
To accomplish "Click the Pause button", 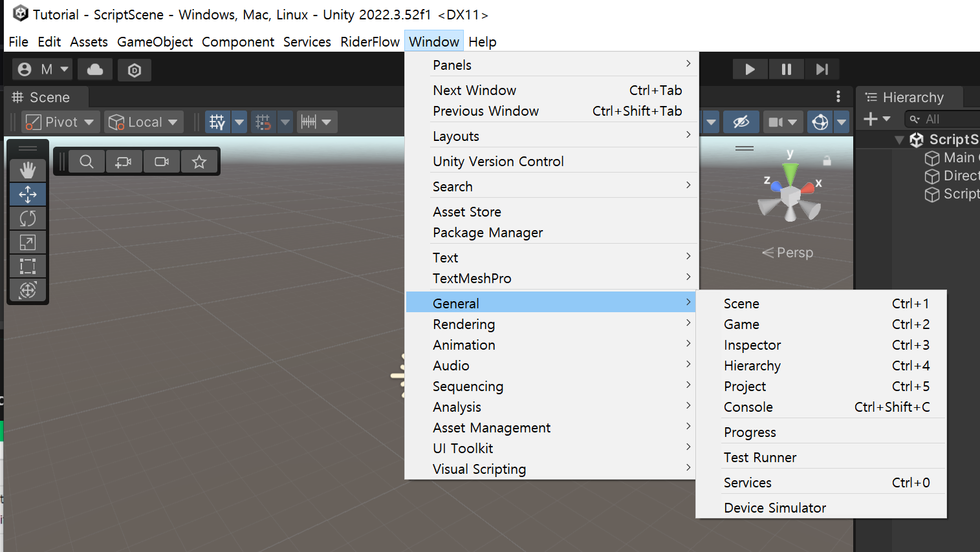I will tap(787, 69).
